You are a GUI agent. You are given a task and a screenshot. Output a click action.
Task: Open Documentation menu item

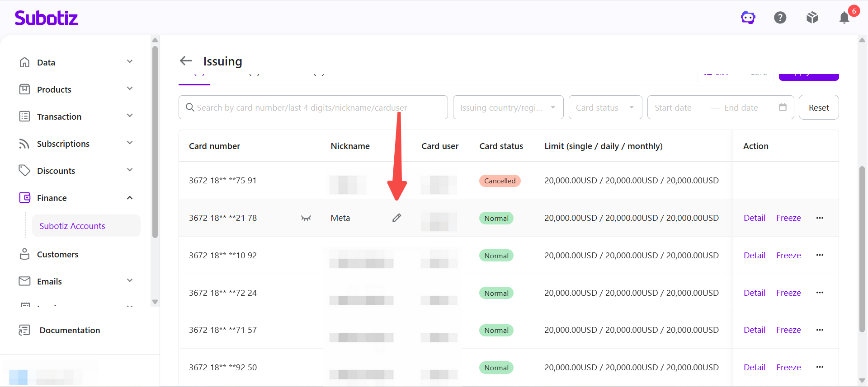click(70, 330)
